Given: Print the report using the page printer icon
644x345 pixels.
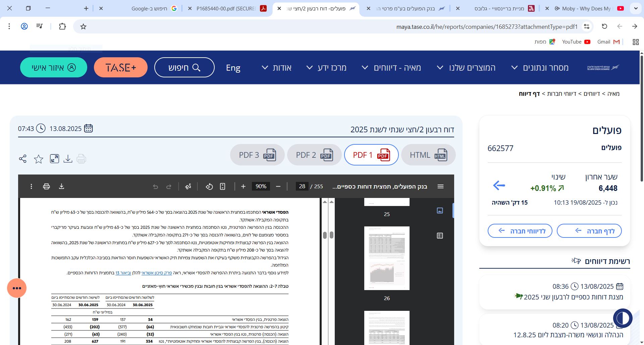Looking at the screenshot, I should pos(81,159).
